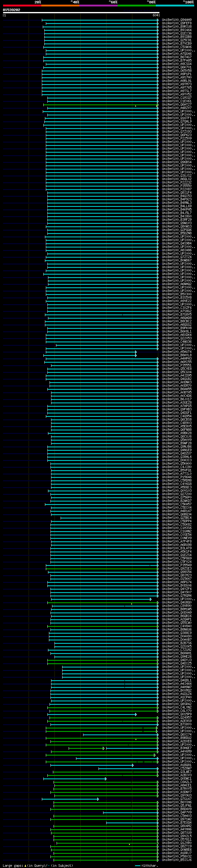
Task: Open hit UniRef100_Q94AH9
Action: click(177, 20)
